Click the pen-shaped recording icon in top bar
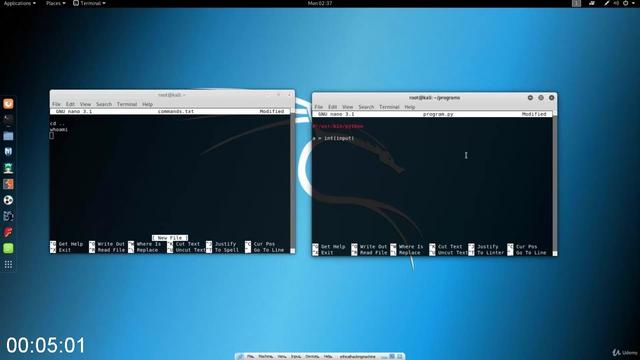The image size is (640, 360). coord(607,3)
